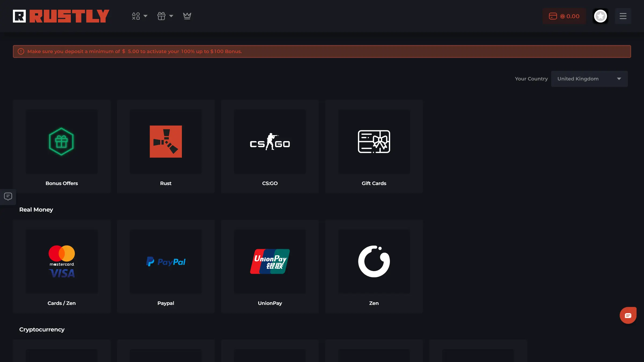This screenshot has height=362, width=644.
Task: Open the crown leaderboard icon
Action: pyautogui.click(x=187, y=16)
